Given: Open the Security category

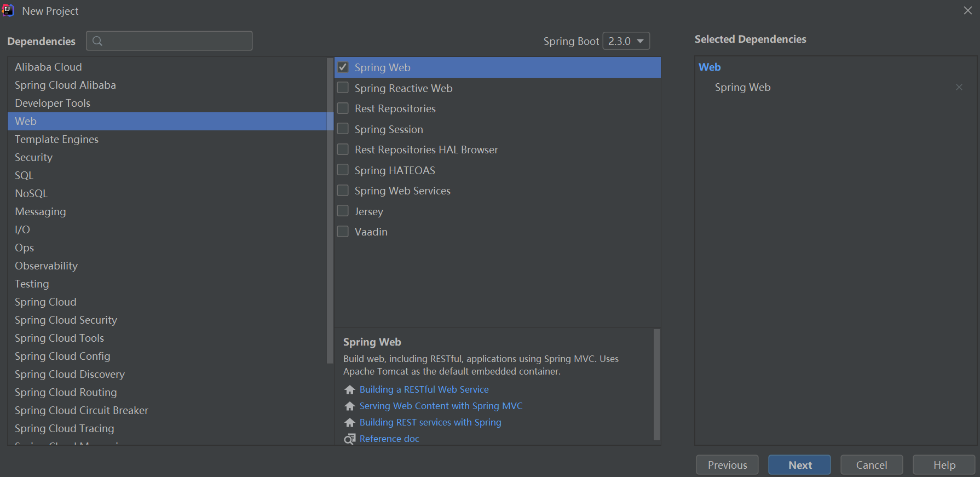Looking at the screenshot, I should pos(167,157).
